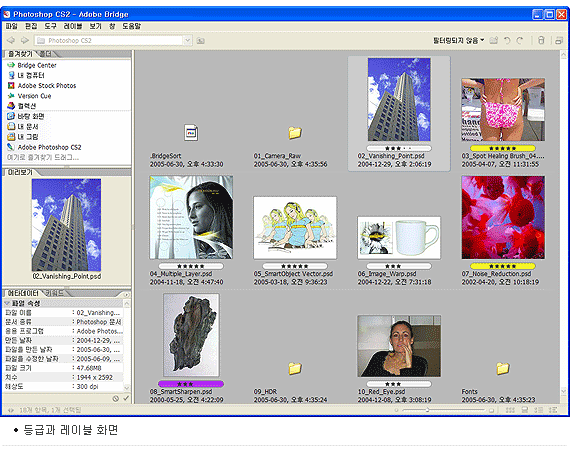Switch to details view in status bar
The width and height of the screenshot is (570, 451).
point(538,410)
